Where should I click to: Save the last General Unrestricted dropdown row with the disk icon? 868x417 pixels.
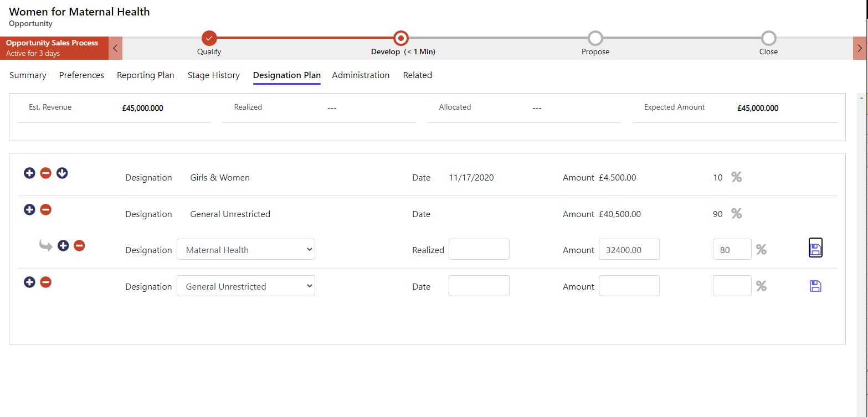click(x=815, y=286)
